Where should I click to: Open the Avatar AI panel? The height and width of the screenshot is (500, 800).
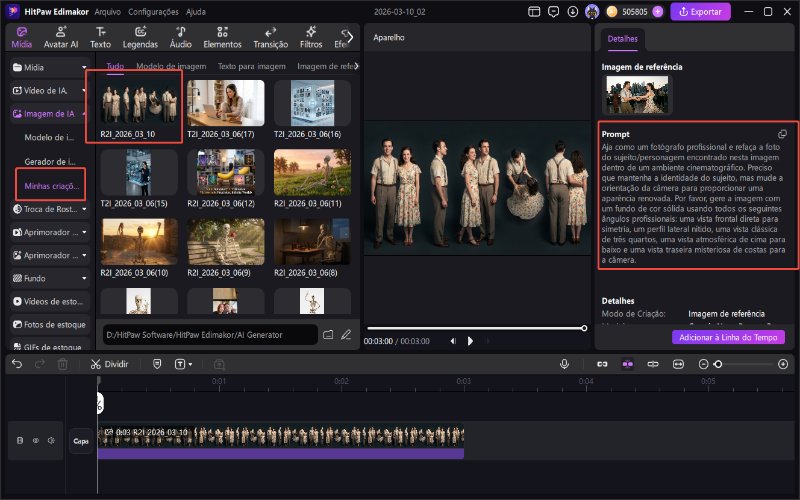tap(61, 38)
